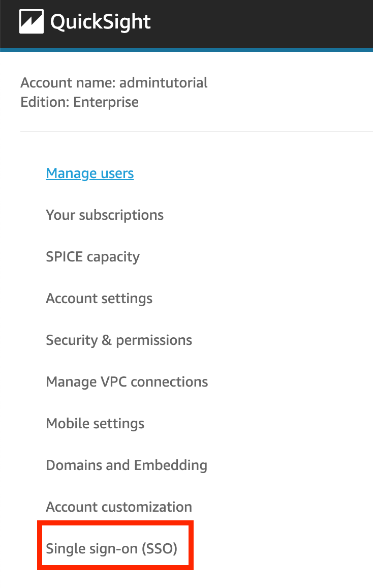The width and height of the screenshot is (373, 588).
Task: Click the QuickSight title text
Action: coord(101,22)
